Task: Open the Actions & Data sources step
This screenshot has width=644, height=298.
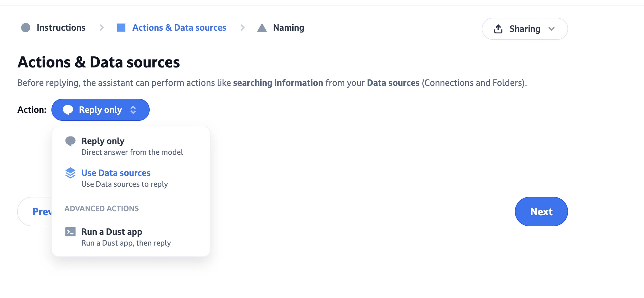Action: (x=179, y=28)
